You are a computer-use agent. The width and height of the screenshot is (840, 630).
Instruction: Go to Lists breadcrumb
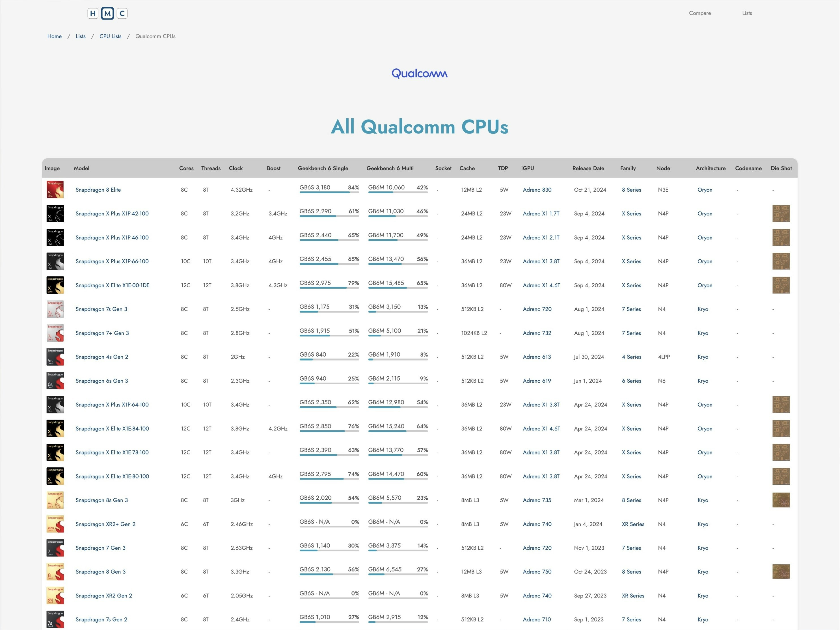pos(81,36)
